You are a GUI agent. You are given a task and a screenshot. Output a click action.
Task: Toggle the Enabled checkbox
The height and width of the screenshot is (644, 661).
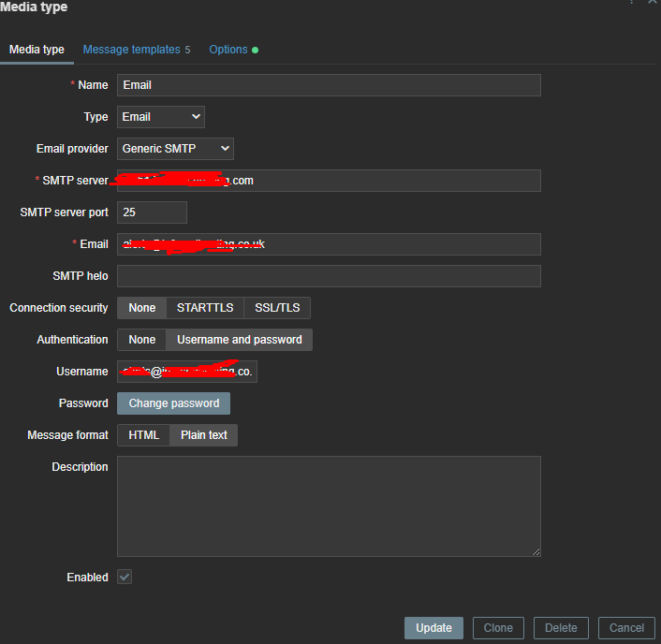click(x=125, y=577)
